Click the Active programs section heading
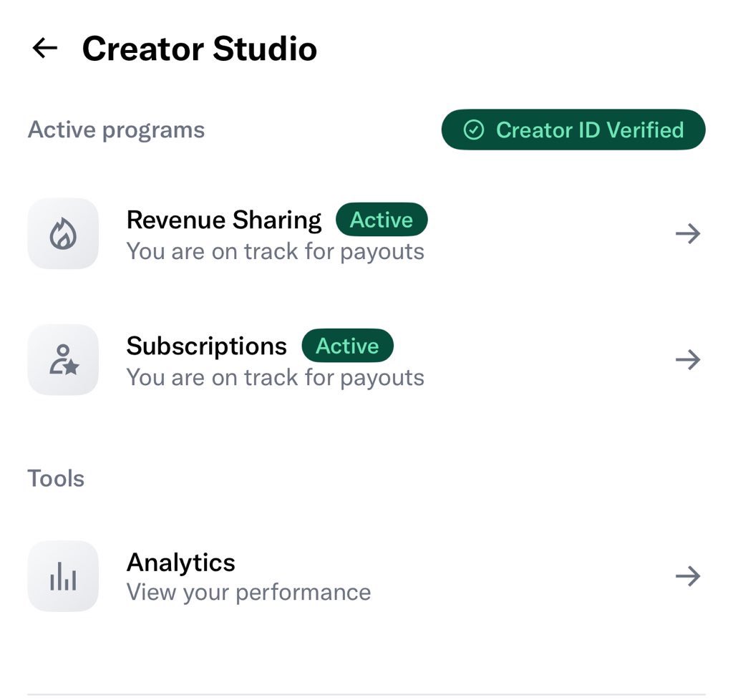Viewport: 733px width, 700px height. (x=116, y=130)
